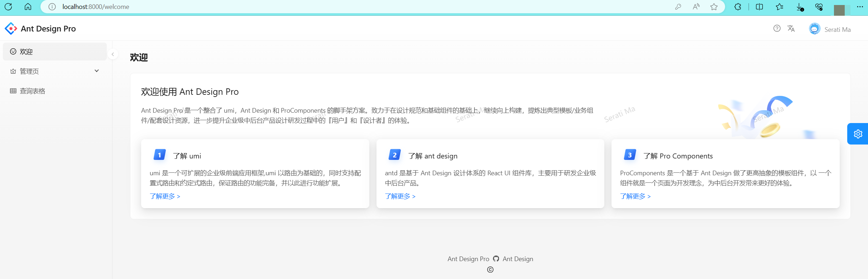Open the password key icon

678,7
